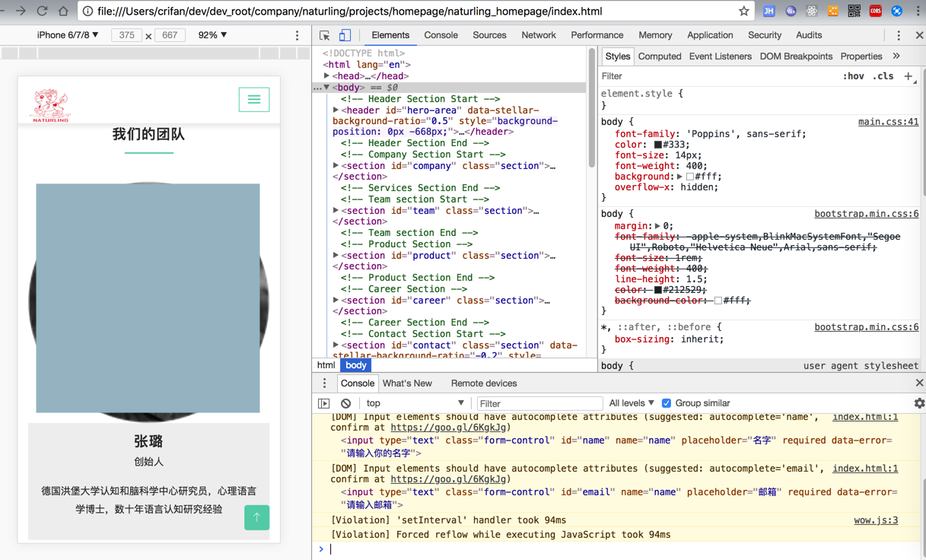Switch to the Network tab

tap(538, 35)
